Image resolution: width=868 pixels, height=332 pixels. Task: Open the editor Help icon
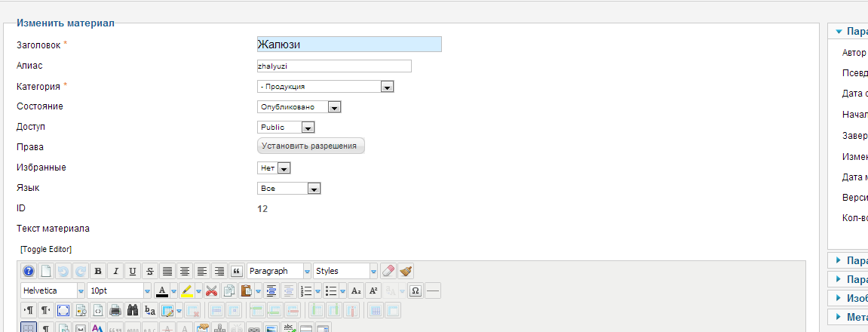pos(29,271)
